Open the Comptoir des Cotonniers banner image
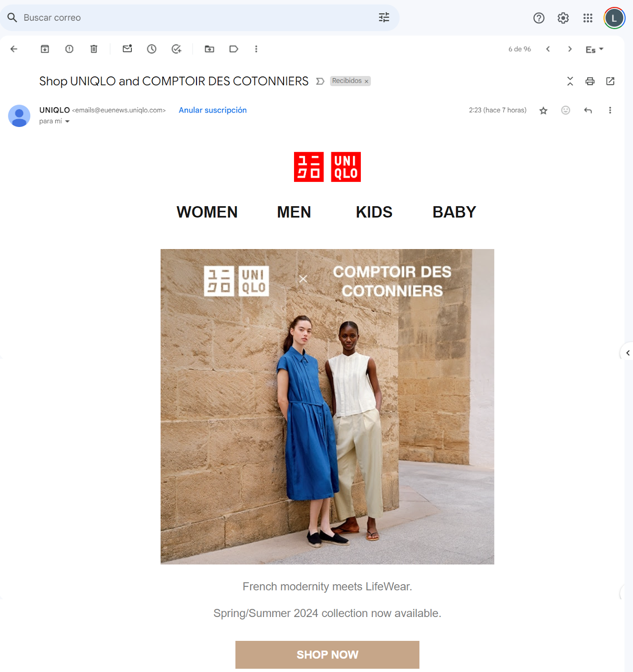 [327, 407]
